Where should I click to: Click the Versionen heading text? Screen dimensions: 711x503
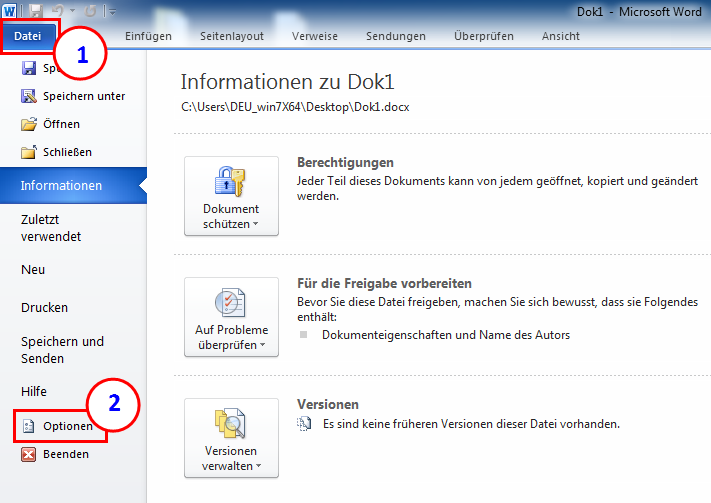[x=327, y=404]
